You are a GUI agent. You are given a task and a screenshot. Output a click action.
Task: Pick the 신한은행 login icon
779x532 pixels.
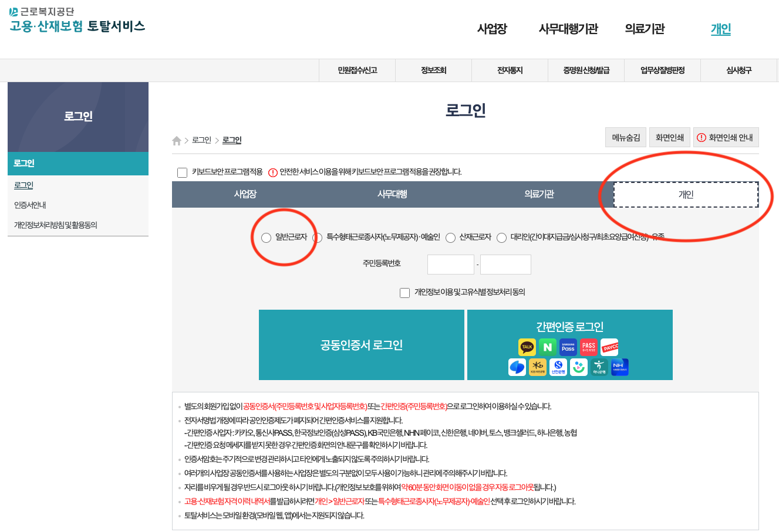[558, 367]
